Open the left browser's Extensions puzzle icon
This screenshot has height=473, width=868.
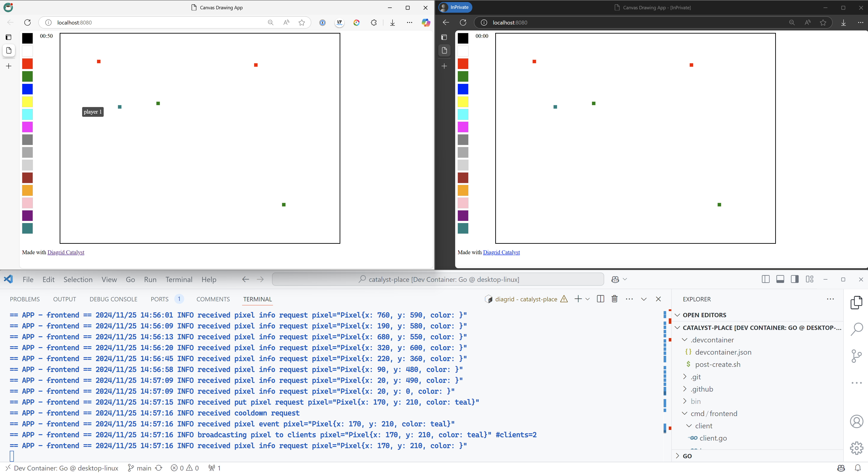(374, 23)
